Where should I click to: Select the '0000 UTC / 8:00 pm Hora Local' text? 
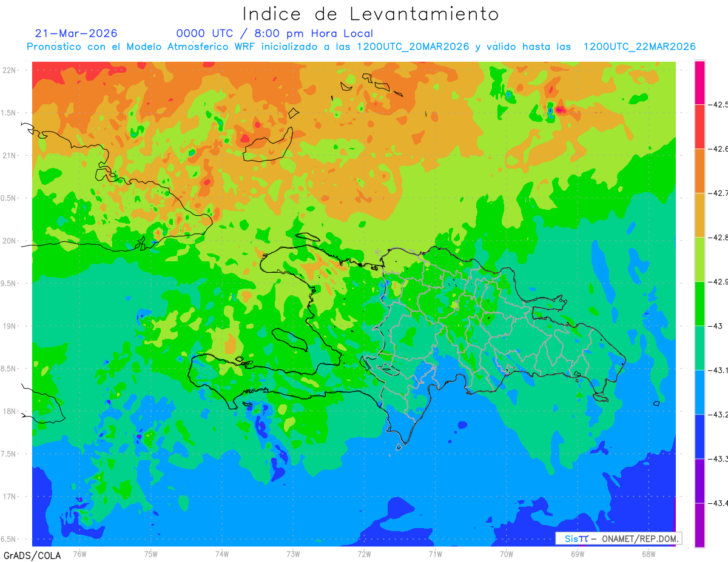[275, 34]
